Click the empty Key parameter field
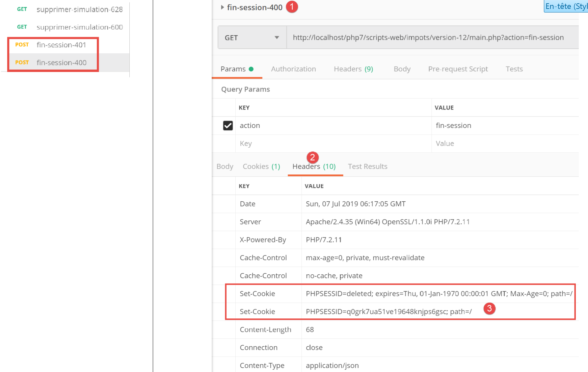 tap(333, 143)
